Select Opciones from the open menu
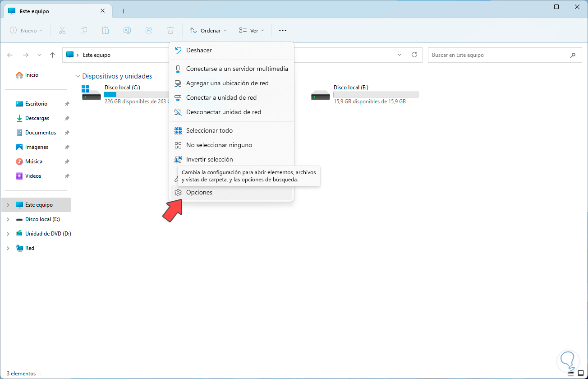The width and height of the screenshot is (588, 379). [x=199, y=192]
